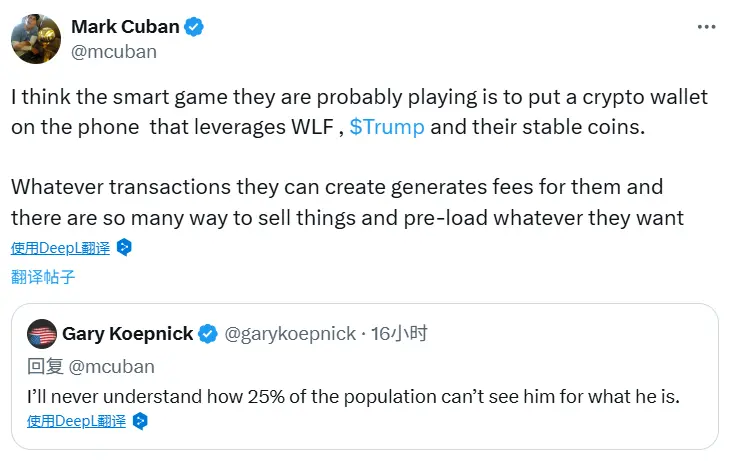Visit the @garykoepnick handle
The image size is (734, 461).
289,334
